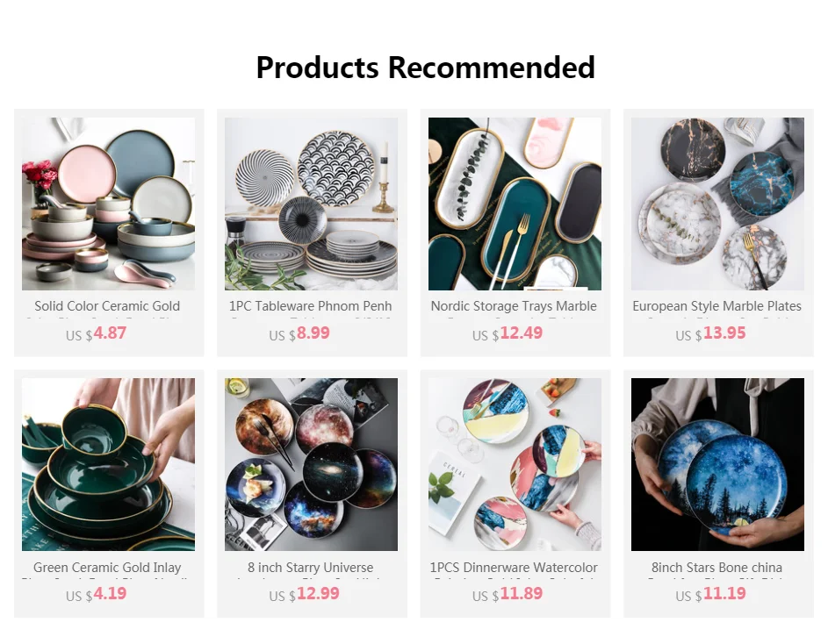Viewport: 828px width, 644px height.
Task: View the 8inch Stars Bone china photo
Action: click(x=717, y=464)
